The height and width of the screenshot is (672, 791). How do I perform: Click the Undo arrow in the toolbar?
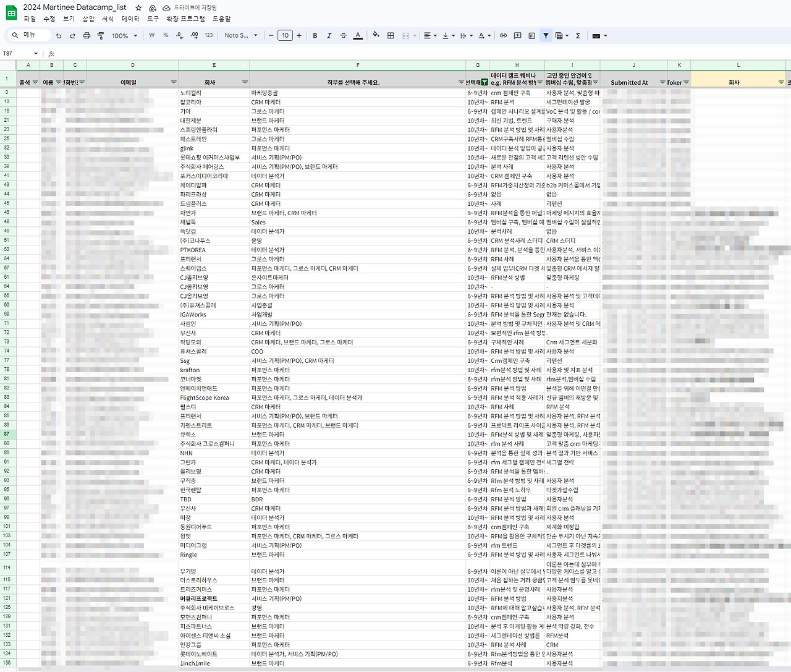[x=59, y=36]
